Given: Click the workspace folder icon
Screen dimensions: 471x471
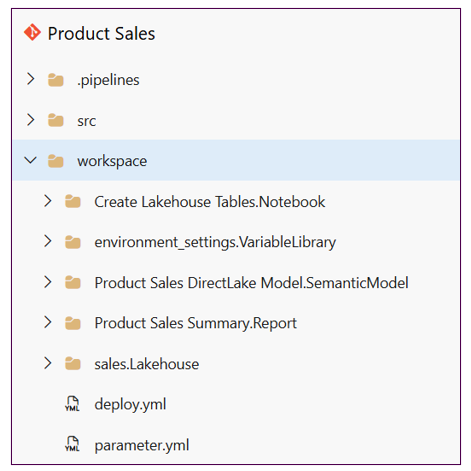Looking at the screenshot, I should pyautogui.click(x=56, y=161).
